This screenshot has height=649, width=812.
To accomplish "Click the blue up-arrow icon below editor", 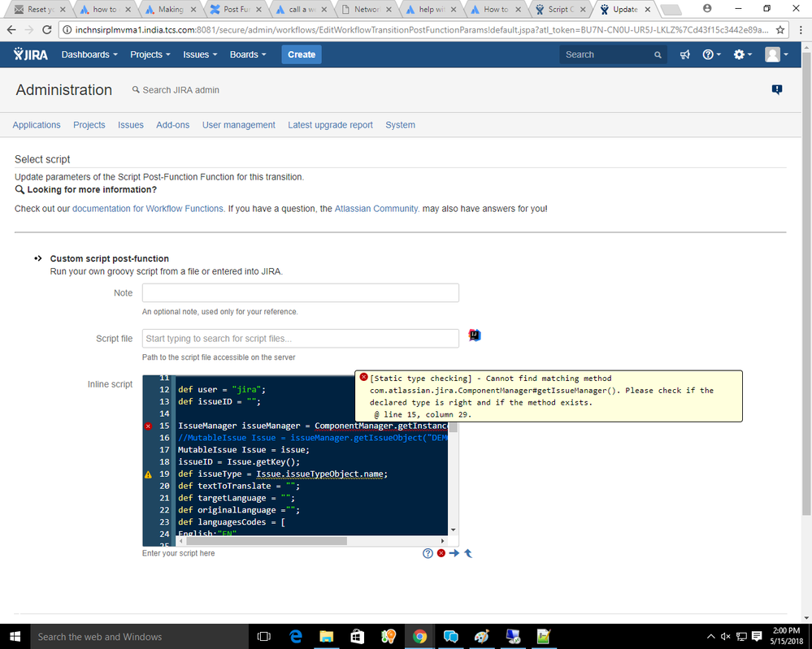I will [x=468, y=553].
